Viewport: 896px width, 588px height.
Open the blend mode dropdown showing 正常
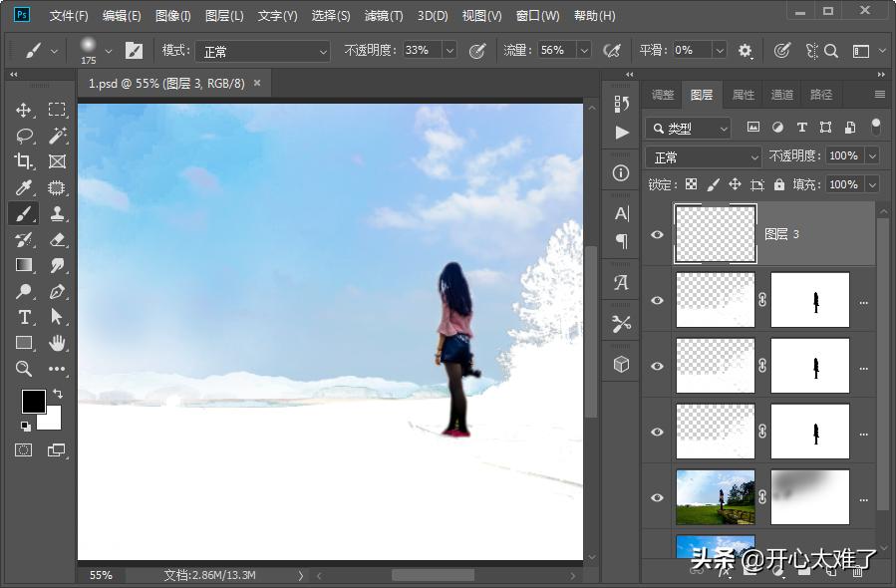(x=703, y=155)
